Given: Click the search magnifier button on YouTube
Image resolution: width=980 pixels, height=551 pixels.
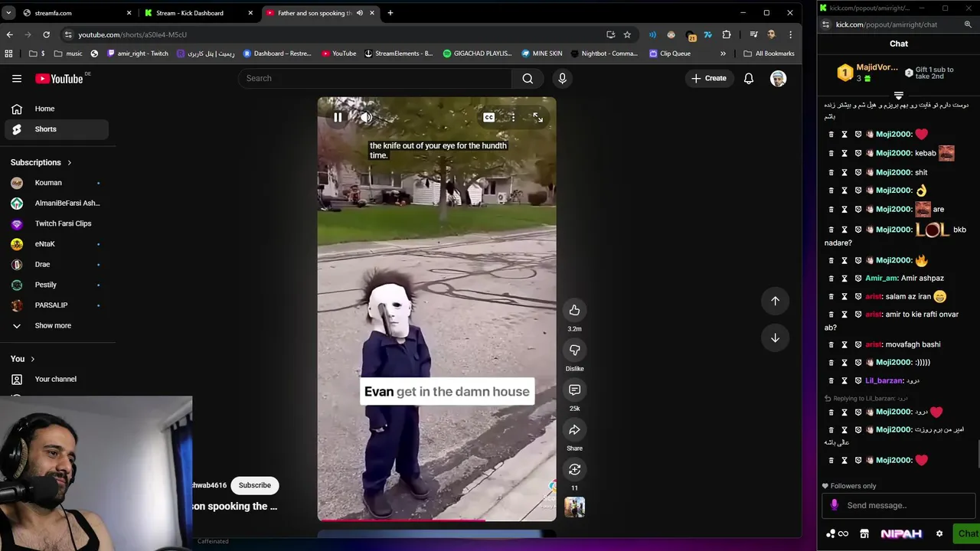Looking at the screenshot, I should [x=528, y=78].
